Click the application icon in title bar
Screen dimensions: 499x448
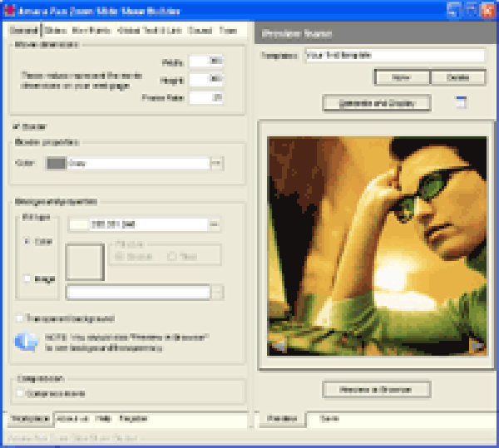[9, 11]
